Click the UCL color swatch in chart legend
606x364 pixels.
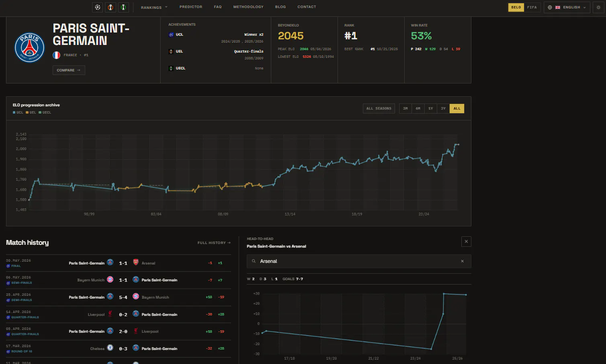coord(14,113)
